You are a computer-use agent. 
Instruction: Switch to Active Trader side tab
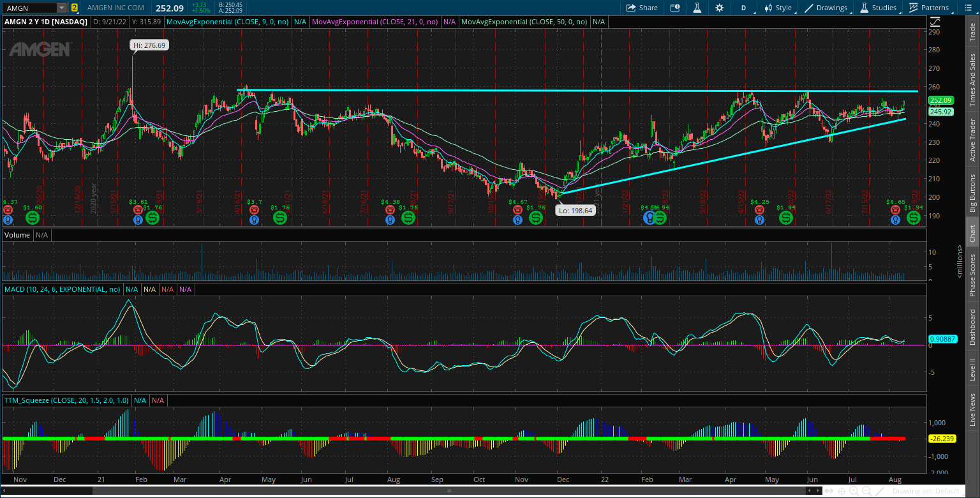pos(972,140)
